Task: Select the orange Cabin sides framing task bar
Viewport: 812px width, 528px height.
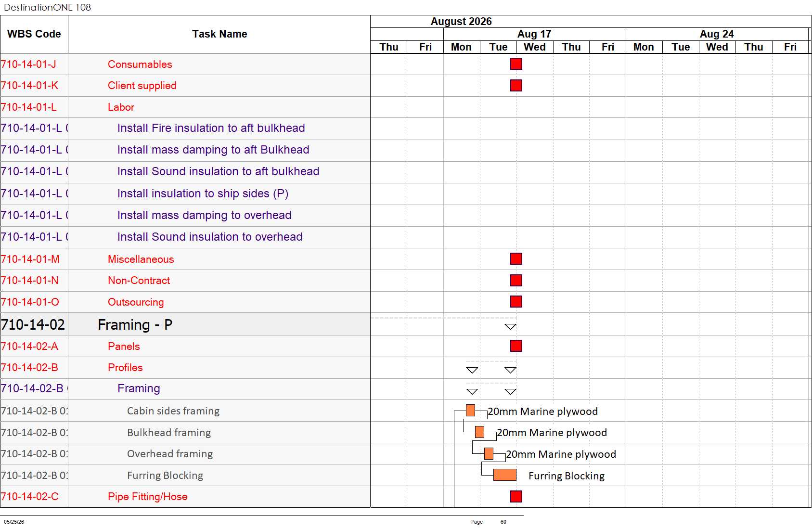Action: [471, 411]
